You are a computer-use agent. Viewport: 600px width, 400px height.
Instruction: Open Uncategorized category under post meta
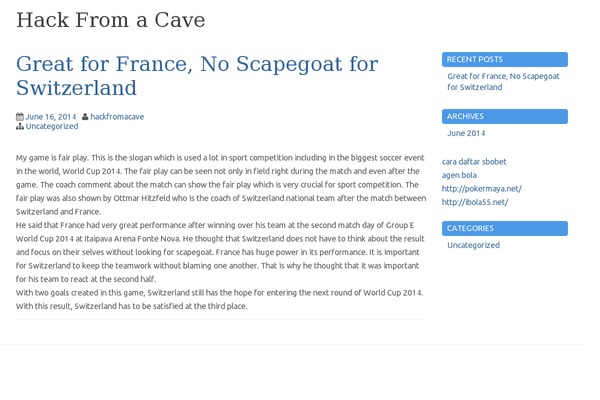(52, 126)
